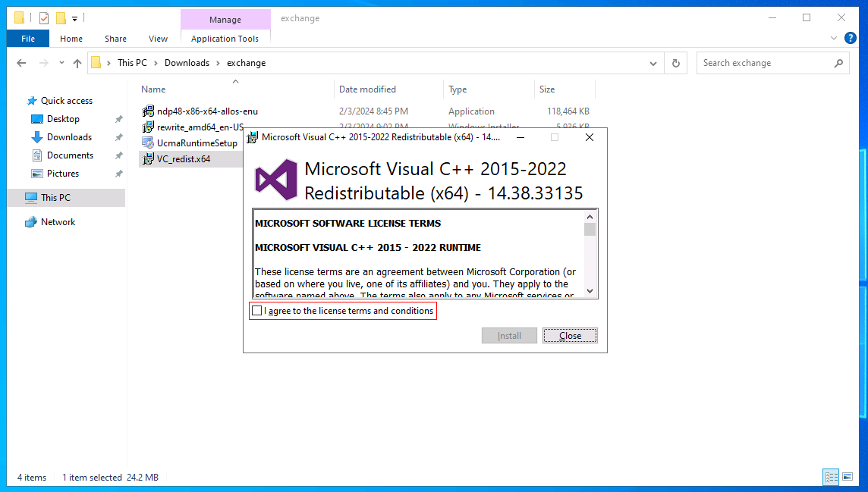Click the installer title bar icon
The image size is (868, 492).
252,137
